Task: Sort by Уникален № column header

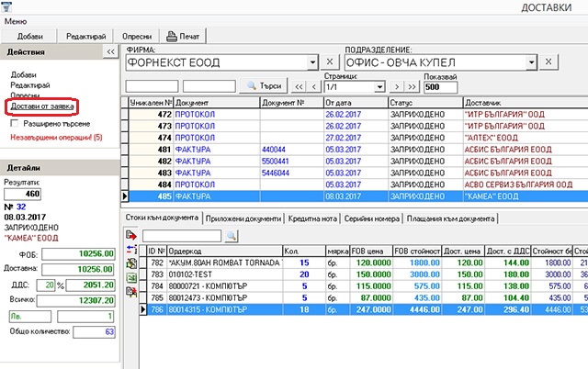Action: tap(151, 102)
